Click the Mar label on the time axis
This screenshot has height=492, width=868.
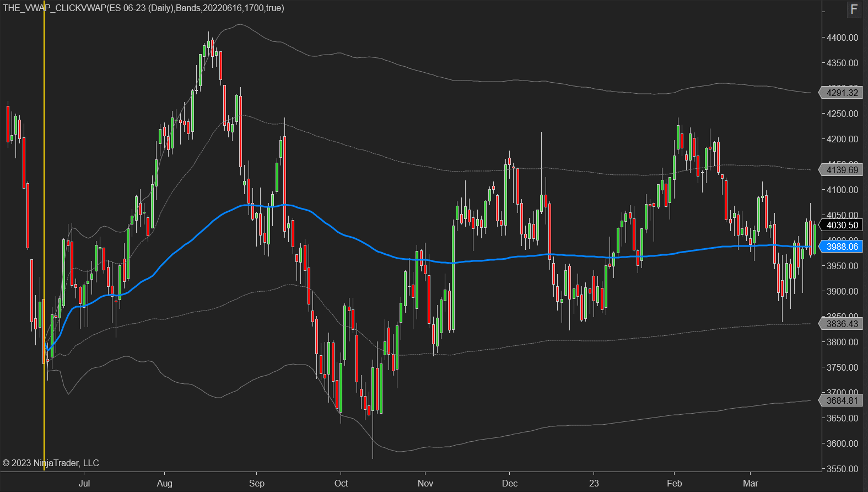(751, 483)
